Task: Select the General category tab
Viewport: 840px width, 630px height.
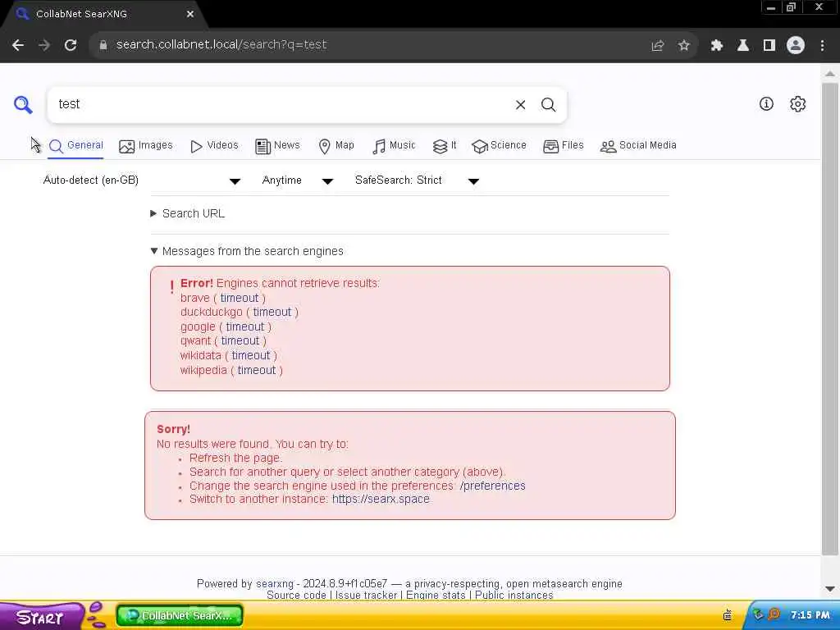Action: (76, 145)
